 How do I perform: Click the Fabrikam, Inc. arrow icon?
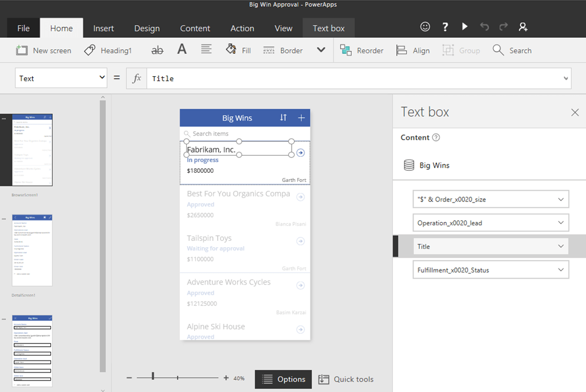tap(301, 153)
